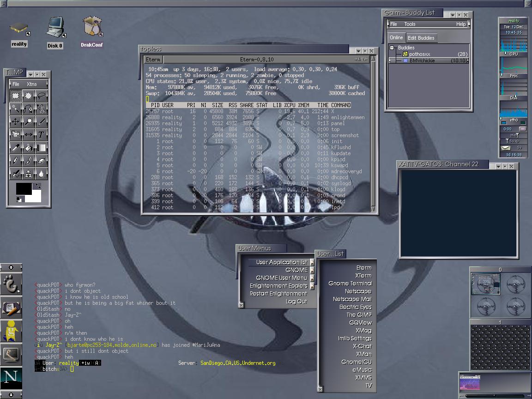Expand the Enlightenment Epplets submenu arrow
The width and height of the screenshot is (532, 399).
pos(312,286)
